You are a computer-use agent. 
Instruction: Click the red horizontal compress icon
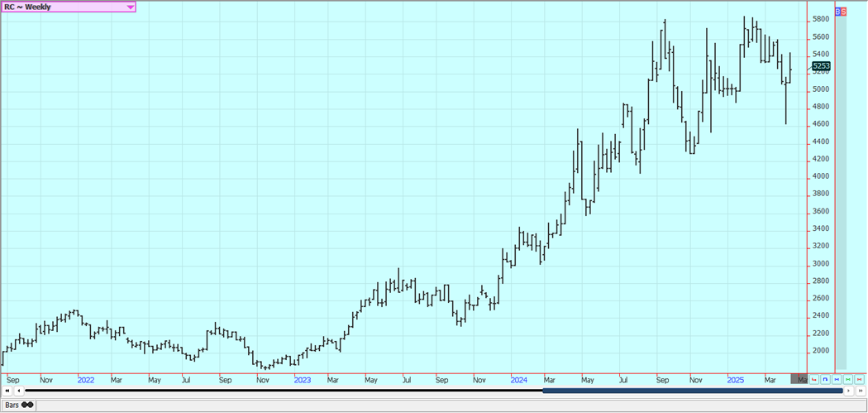[860, 379]
